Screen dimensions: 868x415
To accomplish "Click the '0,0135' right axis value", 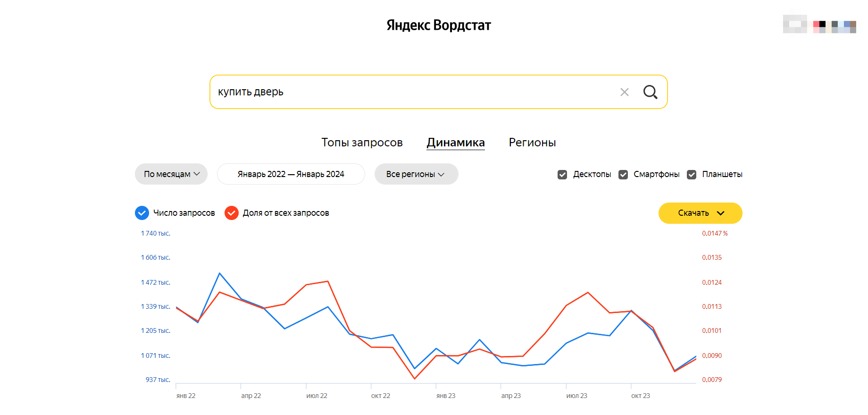I will [712, 257].
